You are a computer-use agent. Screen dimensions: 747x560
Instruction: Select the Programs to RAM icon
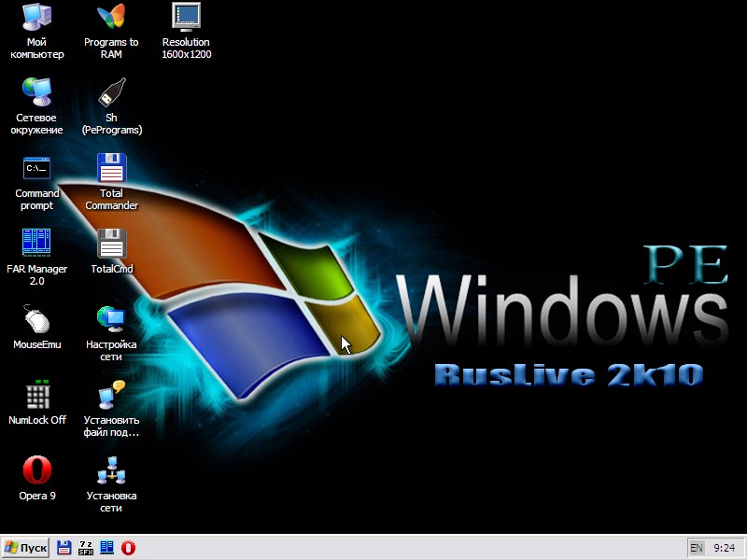coord(111,31)
